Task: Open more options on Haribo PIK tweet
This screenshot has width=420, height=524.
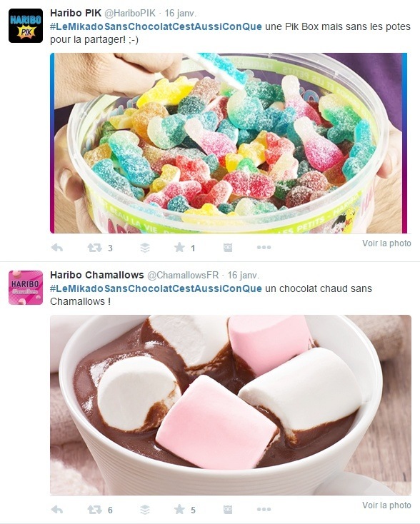Action: [x=264, y=248]
